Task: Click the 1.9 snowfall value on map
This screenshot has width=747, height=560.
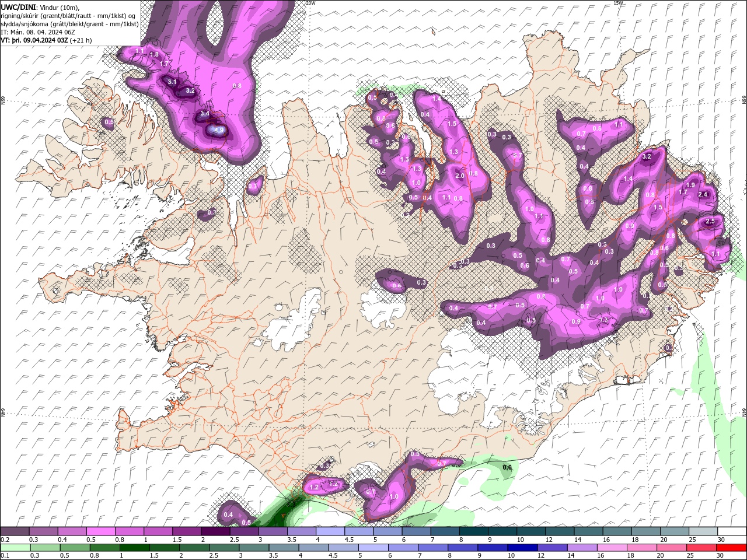Action: tap(690, 185)
